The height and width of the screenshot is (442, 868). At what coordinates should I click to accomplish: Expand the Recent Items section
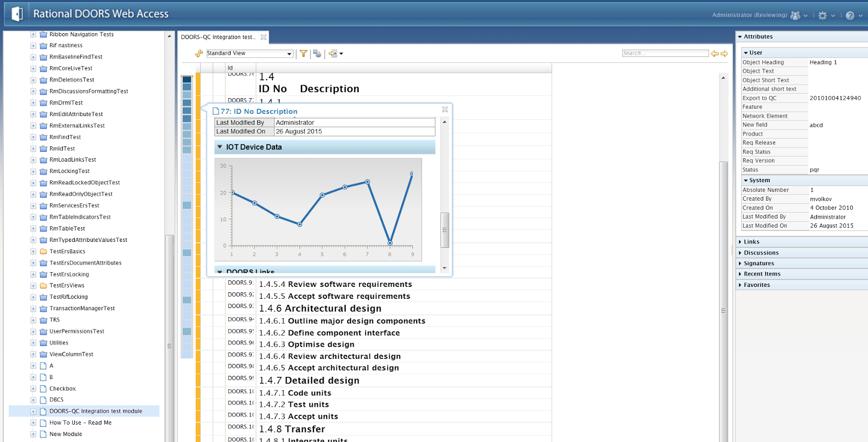pos(740,274)
